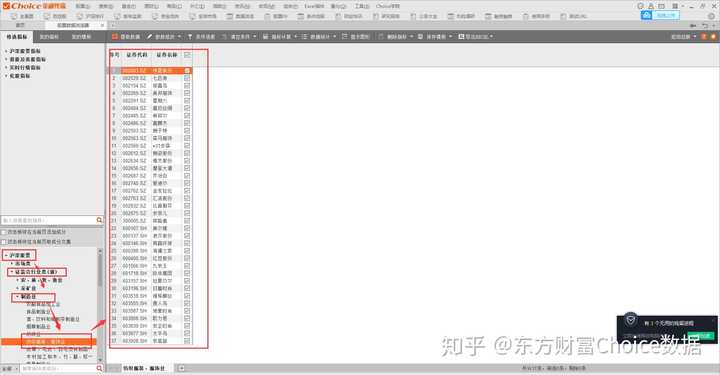Click the indicator search input field
This screenshot has height=375, width=720.
[x=48, y=220]
